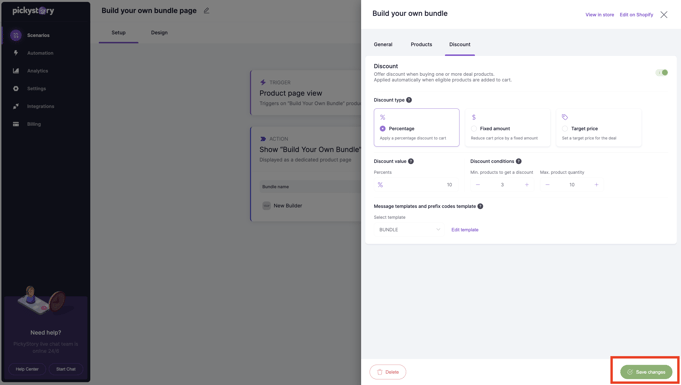This screenshot has width=681, height=385.
Task: Switch to the General tab
Action: (383, 44)
